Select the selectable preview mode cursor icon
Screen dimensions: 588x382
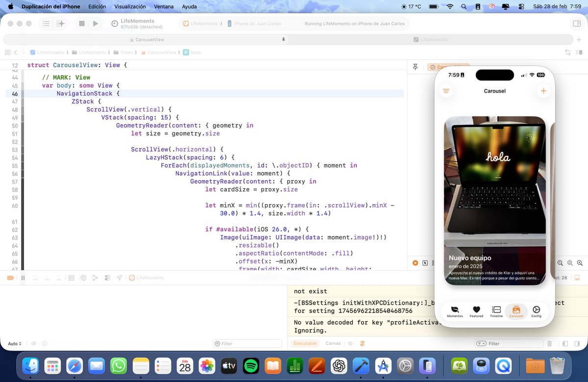click(425, 263)
